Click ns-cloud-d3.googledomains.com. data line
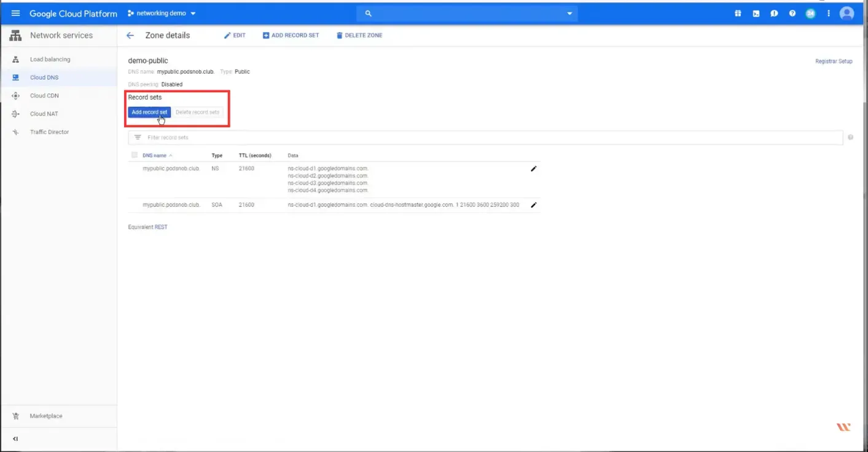Image resolution: width=868 pixels, height=452 pixels. 328,183
